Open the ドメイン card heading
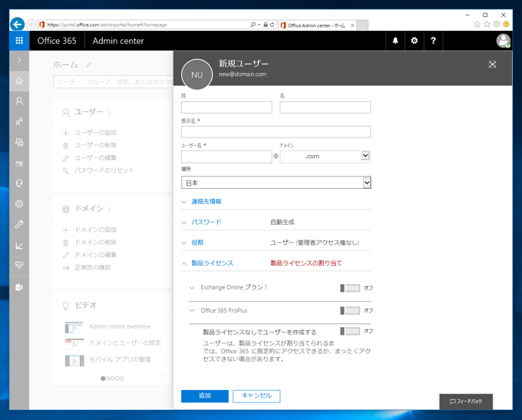 click(88, 209)
